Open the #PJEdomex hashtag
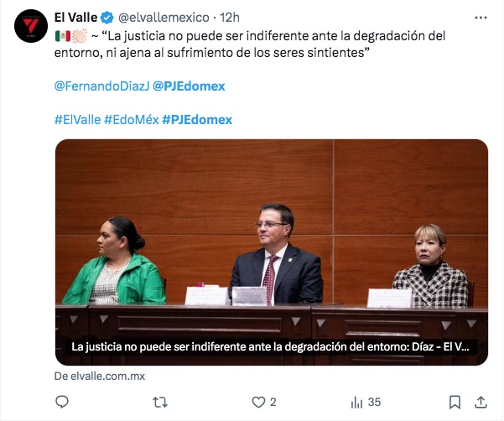This screenshot has height=421, width=504. point(197,120)
